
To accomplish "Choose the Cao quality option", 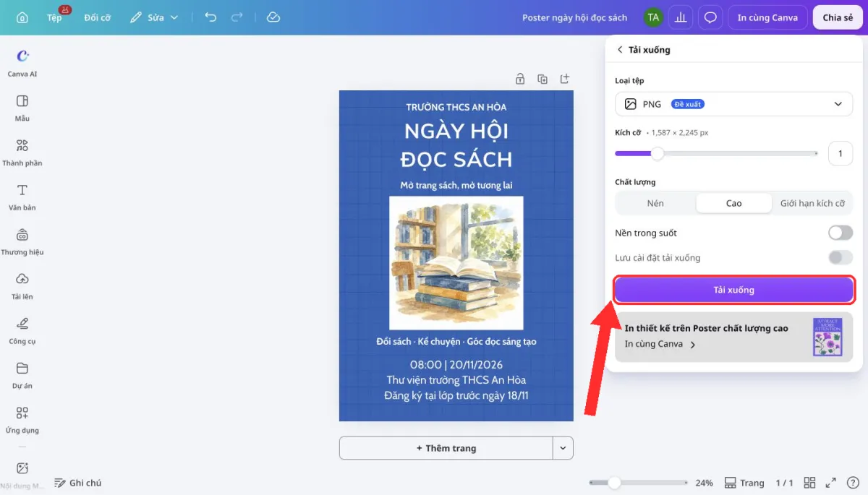I will (x=733, y=203).
